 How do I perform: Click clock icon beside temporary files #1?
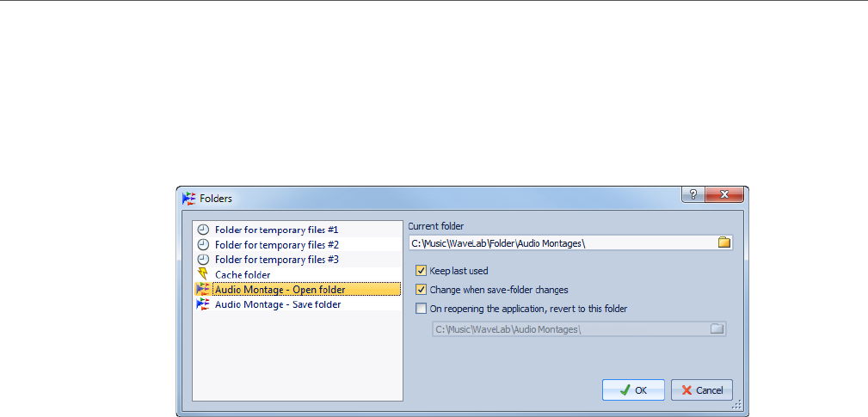pyautogui.click(x=203, y=230)
